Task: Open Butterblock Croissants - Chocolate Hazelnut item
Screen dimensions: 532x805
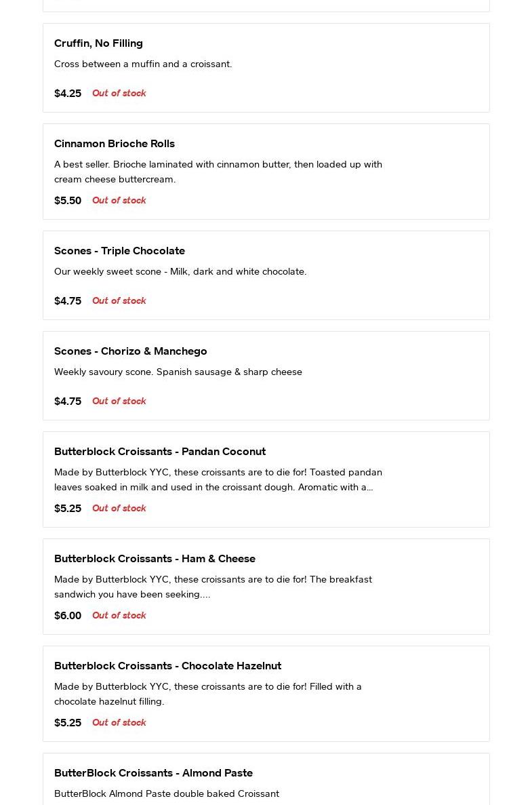Action: [x=167, y=666]
